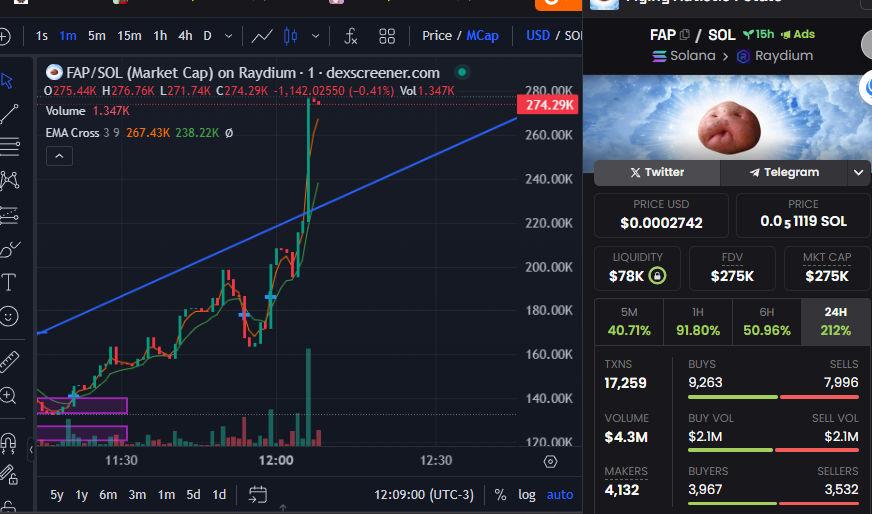Set chart range to 3m
This screenshot has height=514, width=872.
click(137, 495)
